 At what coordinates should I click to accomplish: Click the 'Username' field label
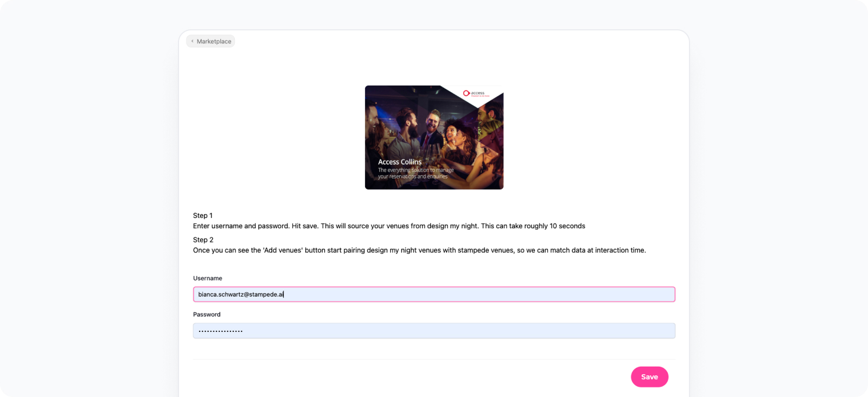click(x=208, y=278)
